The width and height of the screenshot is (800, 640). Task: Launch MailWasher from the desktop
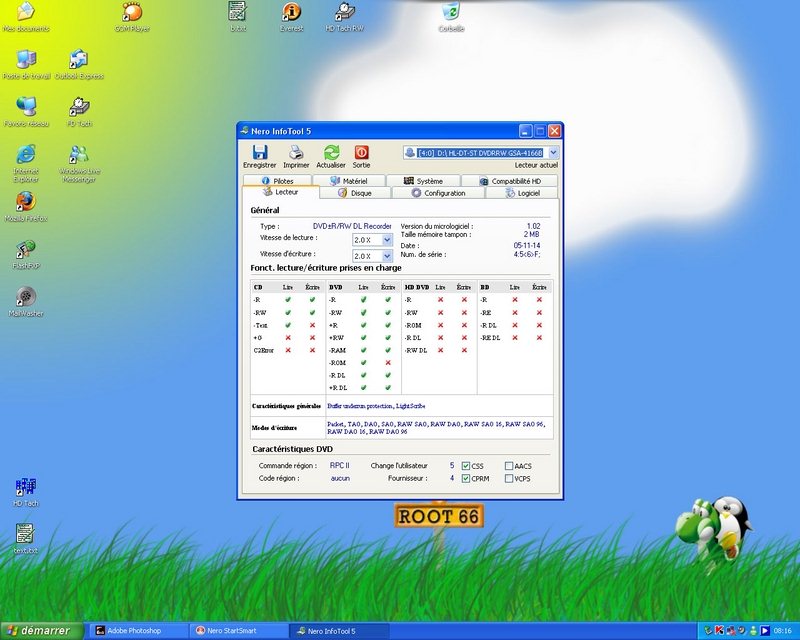coord(26,302)
